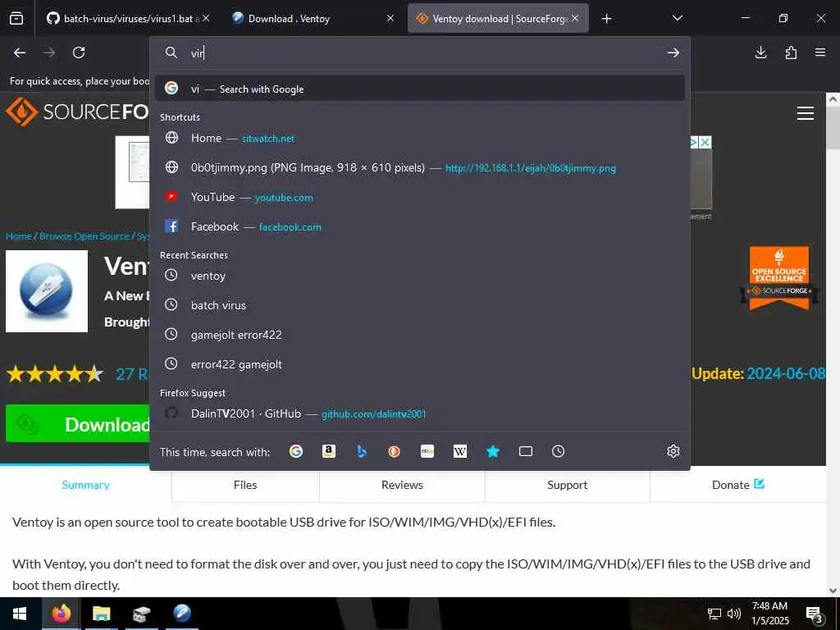Close the ad with X icon
Image resolution: width=840 pixels, height=630 pixels.
[x=705, y=143]
